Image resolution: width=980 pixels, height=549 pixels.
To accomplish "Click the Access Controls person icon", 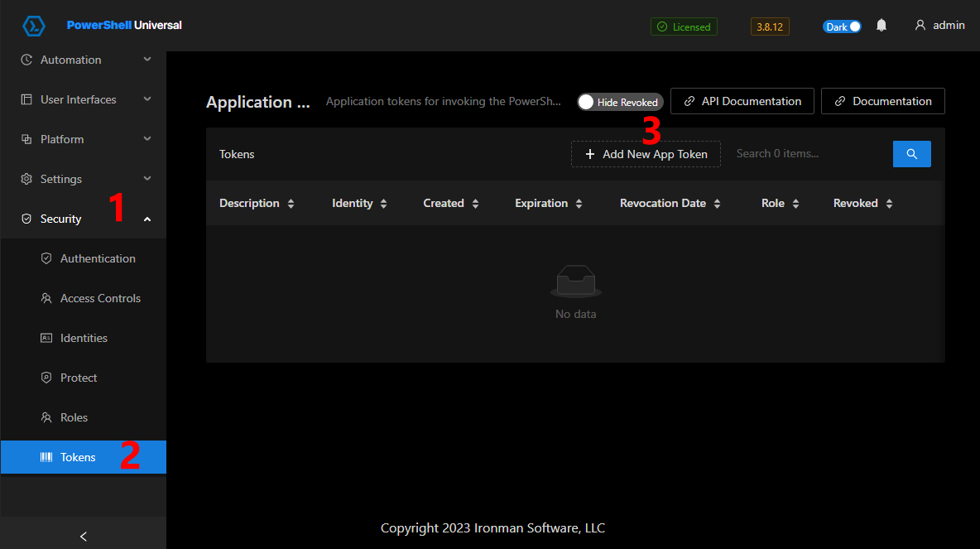I will click(x=46, y=298).
